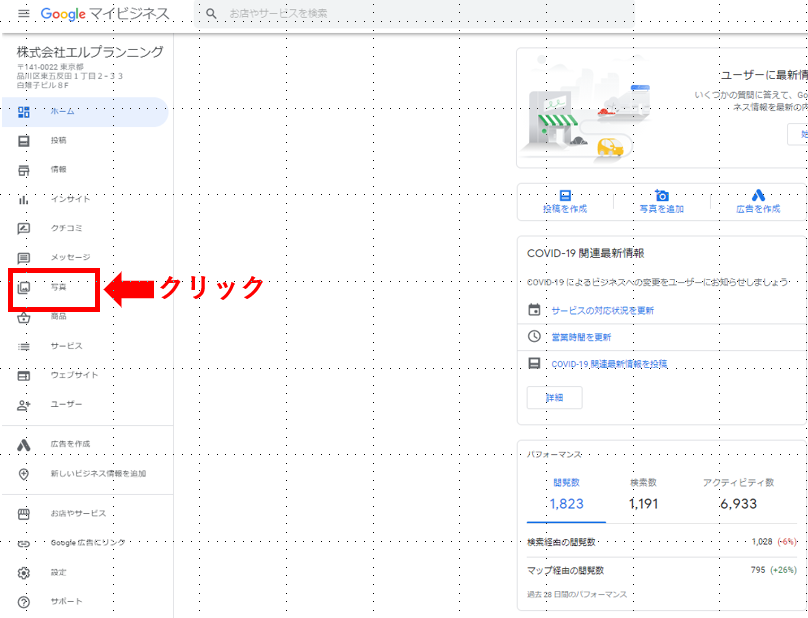This screenshot has width=808, height=618.
Task: Click the shops and services (お店やサービス) icon
Action: coord(24,514)
